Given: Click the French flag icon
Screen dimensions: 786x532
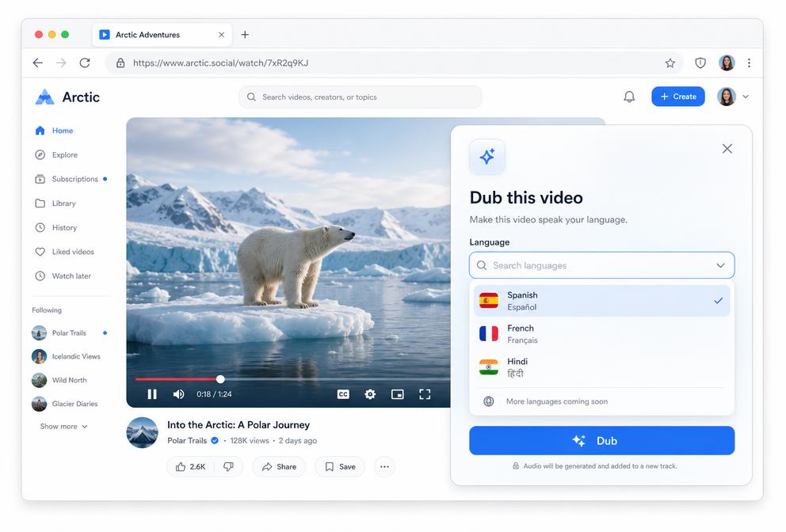Looking at the screenshot, I should tap(488, 333).
